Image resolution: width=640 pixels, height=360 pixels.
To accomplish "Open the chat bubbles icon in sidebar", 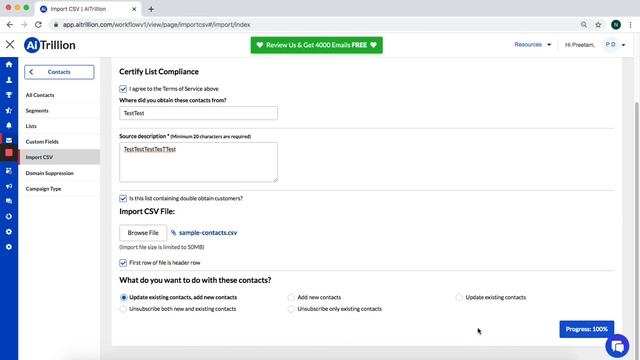I will pos(9,201).
